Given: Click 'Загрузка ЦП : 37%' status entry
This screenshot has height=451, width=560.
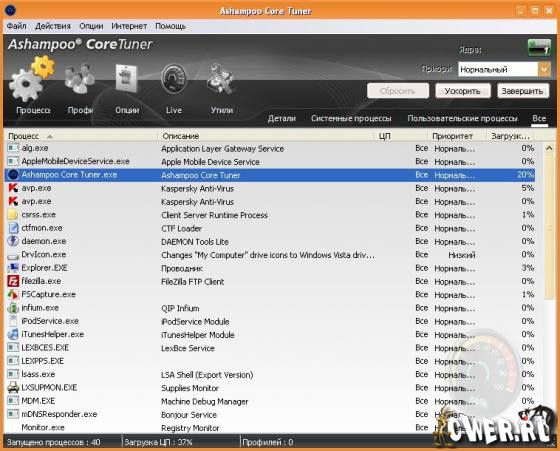Looking at the screenshot, I should [x=158, y=442].
